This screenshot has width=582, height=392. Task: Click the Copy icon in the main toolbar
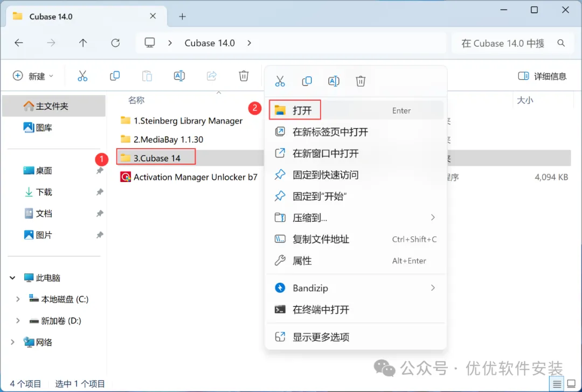(x=115, y=76)
